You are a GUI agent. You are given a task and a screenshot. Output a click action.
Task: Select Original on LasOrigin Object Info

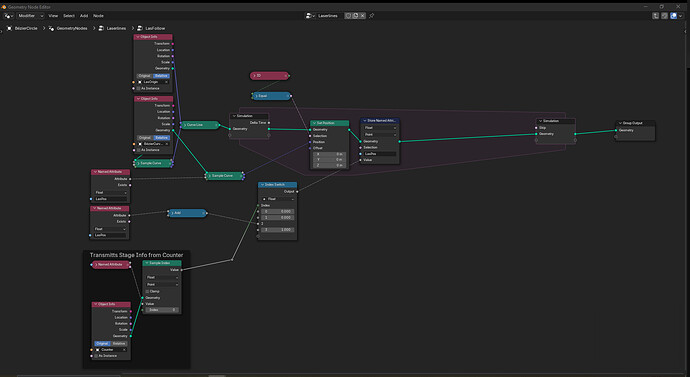(144, 76)
